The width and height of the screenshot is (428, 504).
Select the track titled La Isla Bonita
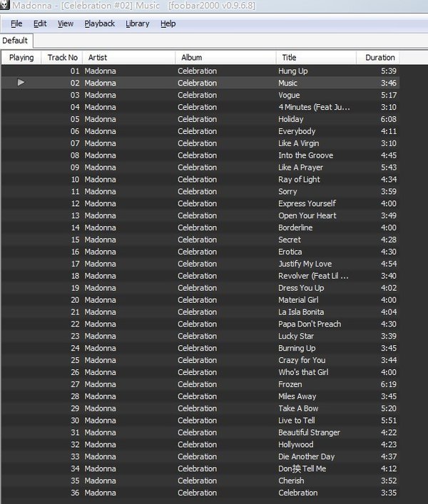[x=200, y=312]
